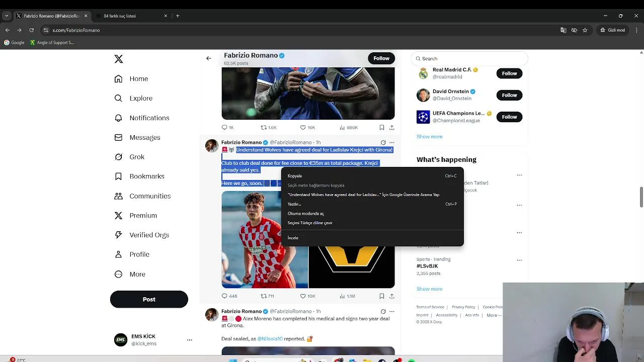Click the Grok icon on the Alex Moreno tweet
644x362 pixels.
click(x=383, y=312)
